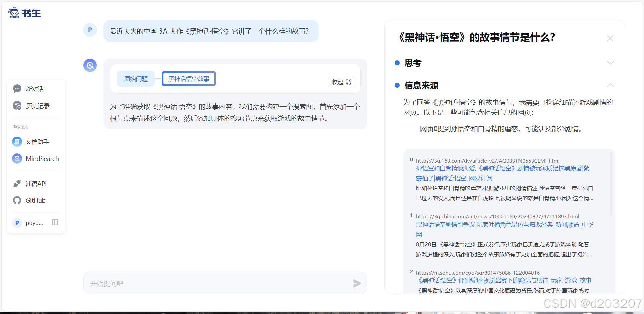Open a 新对话 via the chat bubble icon
The height and width of the screenshot is (314, 644).
[x=17, y=88]
